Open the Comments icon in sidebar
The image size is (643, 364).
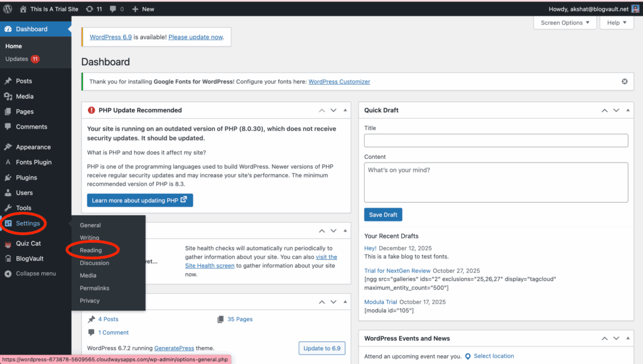point(8,127)
